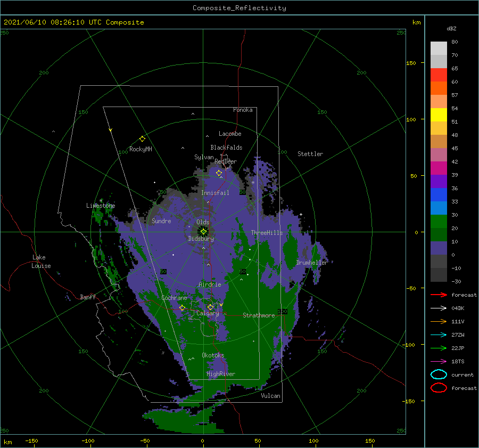The image size is (479, 448).
Task: Click the red forecast arrow in the legend
Action: (x=439, y=295)
